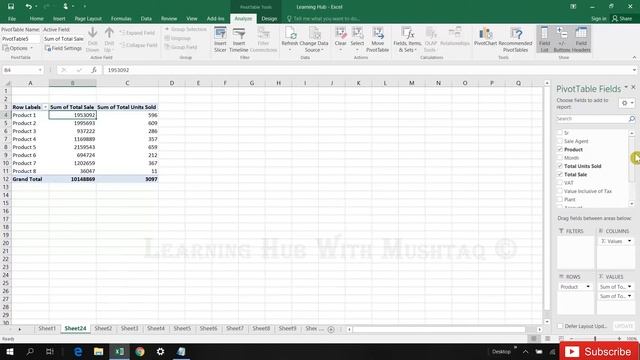The height and width of the screenshot is (360, 640).
Task: Check the Sale Agent field
Action: (x=560, y=141)
